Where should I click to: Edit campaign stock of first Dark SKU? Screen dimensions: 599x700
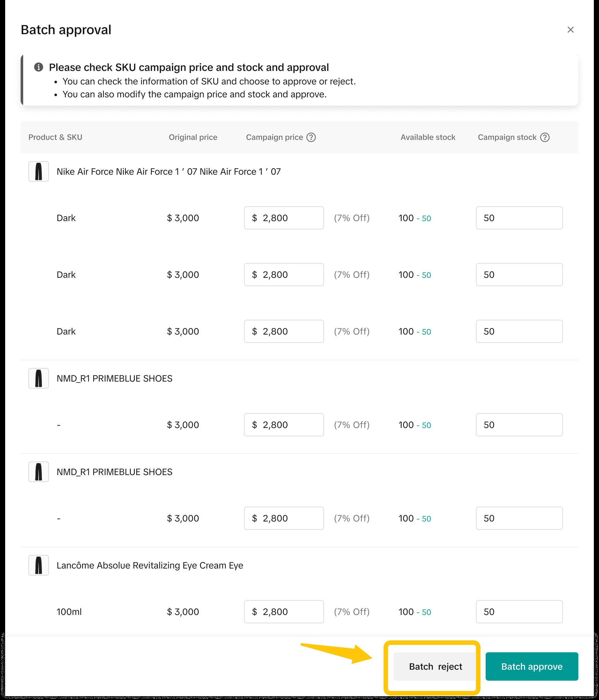pyautogui.click(x=519, y=218)
